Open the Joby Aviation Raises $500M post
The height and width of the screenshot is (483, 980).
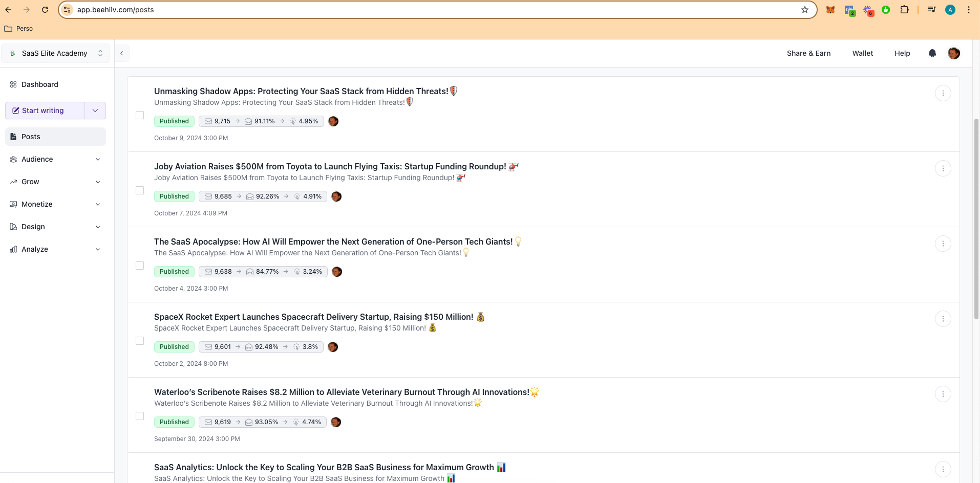336,166
